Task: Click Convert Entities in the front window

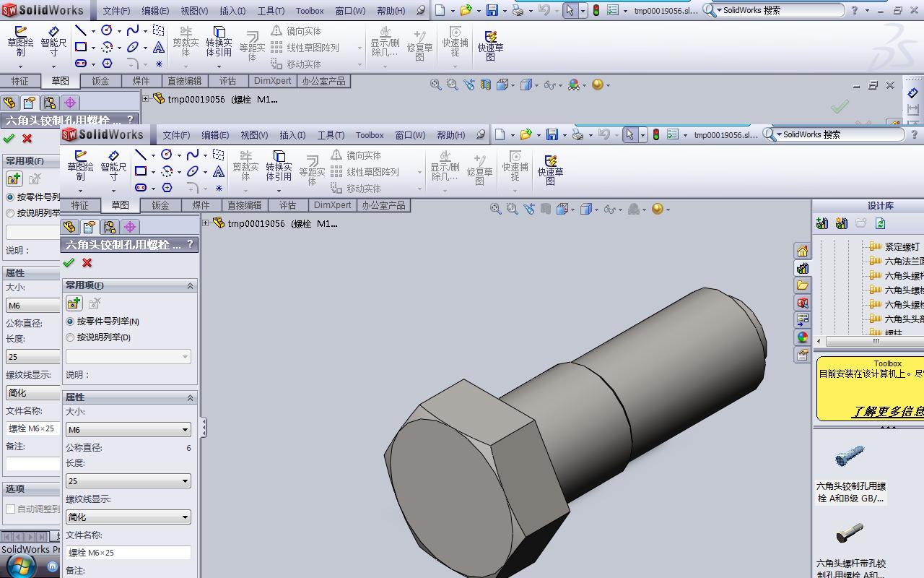Action: (x=279, y=166)
